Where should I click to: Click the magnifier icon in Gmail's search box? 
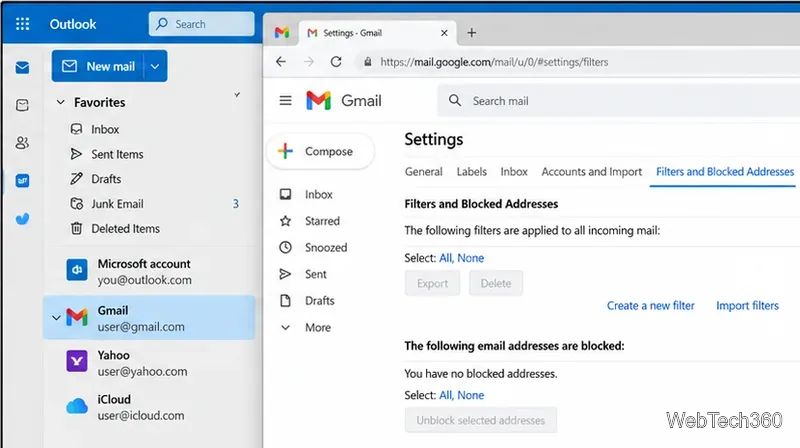pos(455,101)
